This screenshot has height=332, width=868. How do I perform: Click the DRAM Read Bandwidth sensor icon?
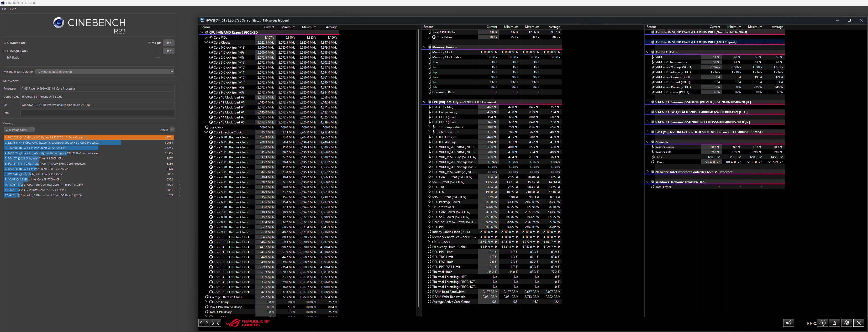(x=430, y=292)
